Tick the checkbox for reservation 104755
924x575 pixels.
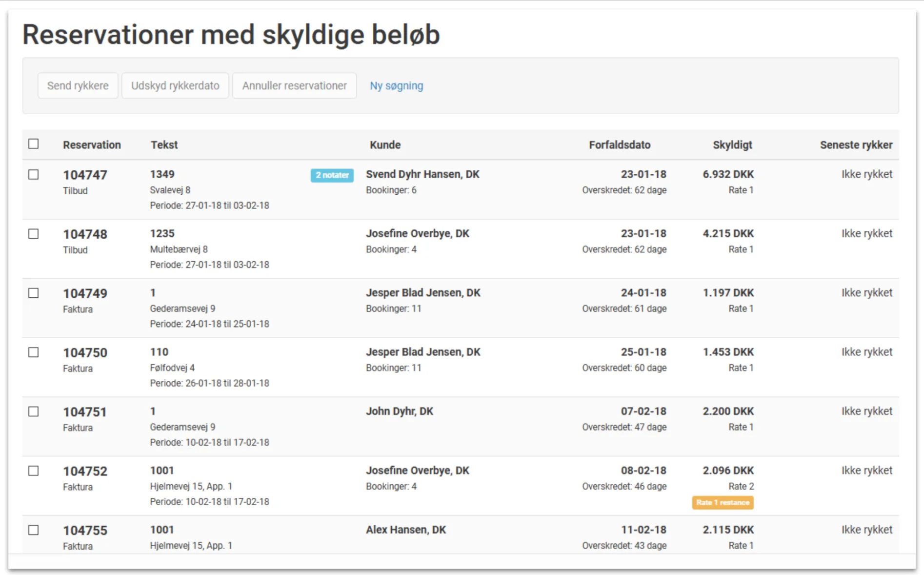33,530
